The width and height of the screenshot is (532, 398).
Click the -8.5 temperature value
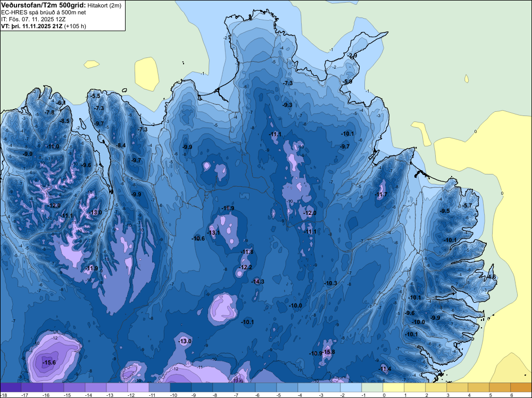click(x=64, y=121)
